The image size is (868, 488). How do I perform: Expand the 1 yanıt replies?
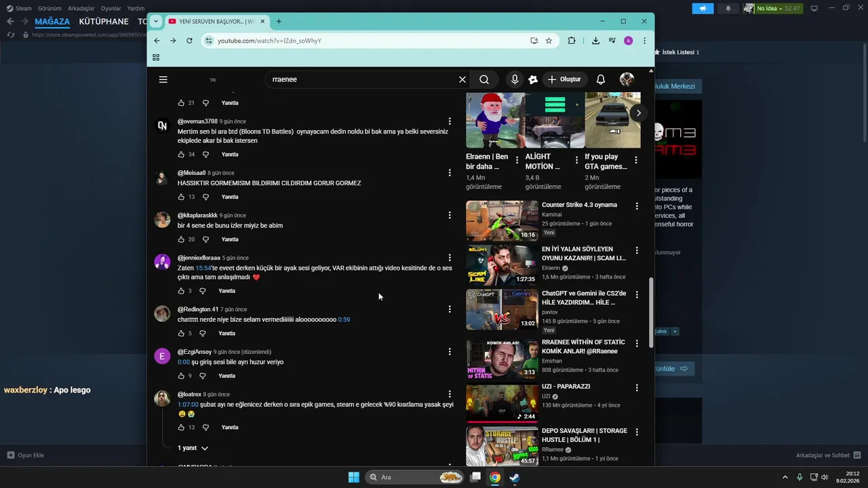click(193, 448)
